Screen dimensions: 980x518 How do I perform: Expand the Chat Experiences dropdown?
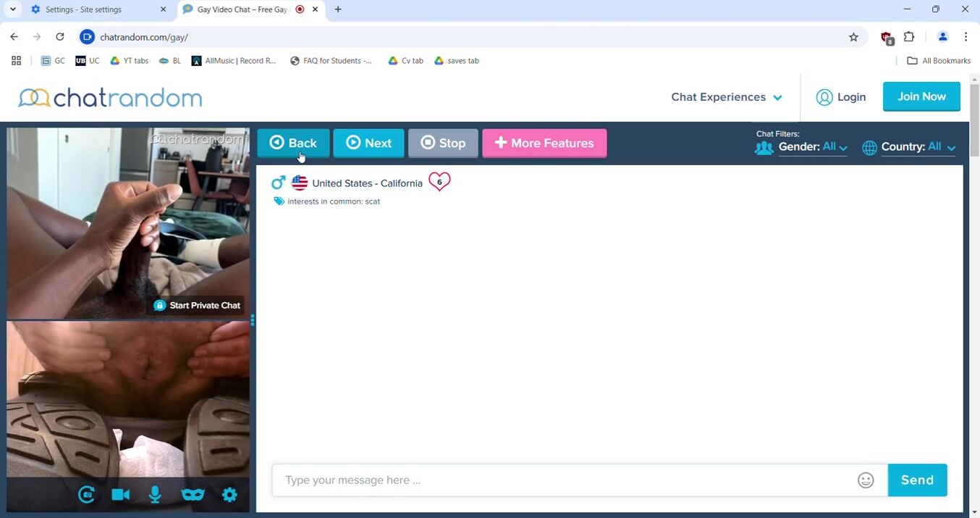tap(726, 97)
